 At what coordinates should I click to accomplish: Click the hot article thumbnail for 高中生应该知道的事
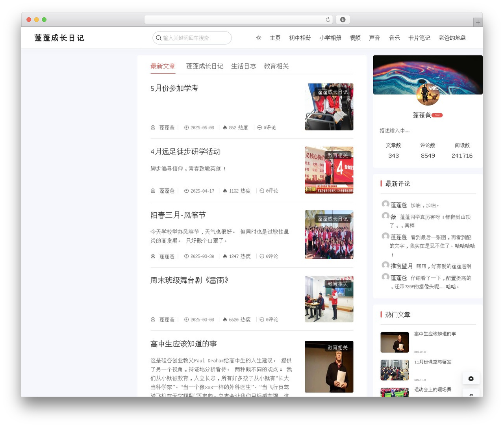[x=395, y=342]
